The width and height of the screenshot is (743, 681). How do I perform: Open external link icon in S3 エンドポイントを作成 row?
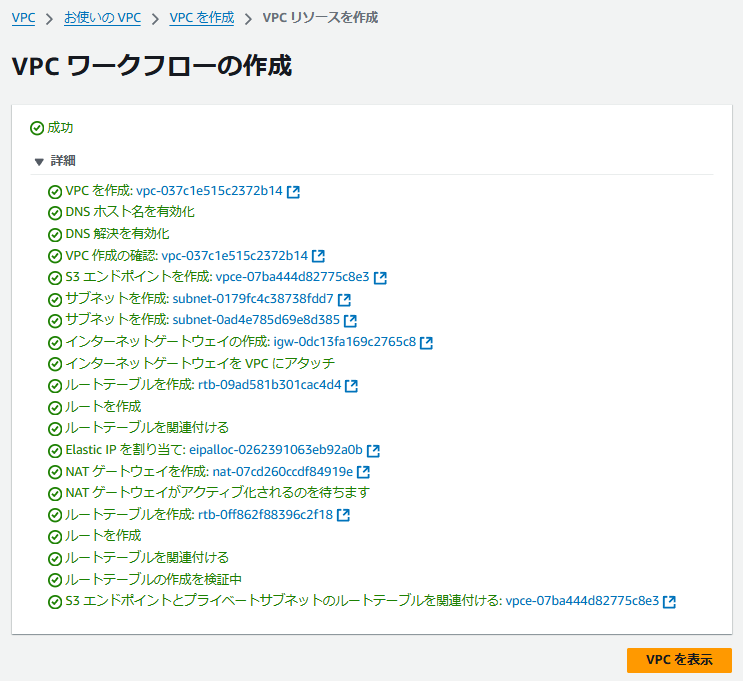point(380,278)
